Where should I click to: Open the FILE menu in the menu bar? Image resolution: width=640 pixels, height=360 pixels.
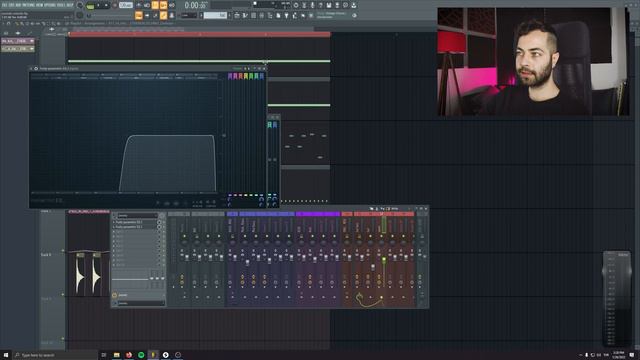[4, 5]
